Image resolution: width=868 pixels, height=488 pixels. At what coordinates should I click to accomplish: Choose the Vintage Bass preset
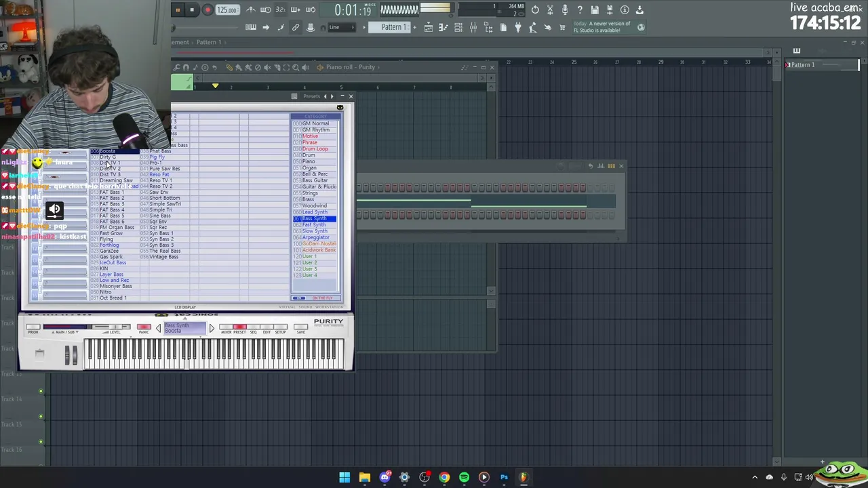pyautogui.click(x=163, y=257)
